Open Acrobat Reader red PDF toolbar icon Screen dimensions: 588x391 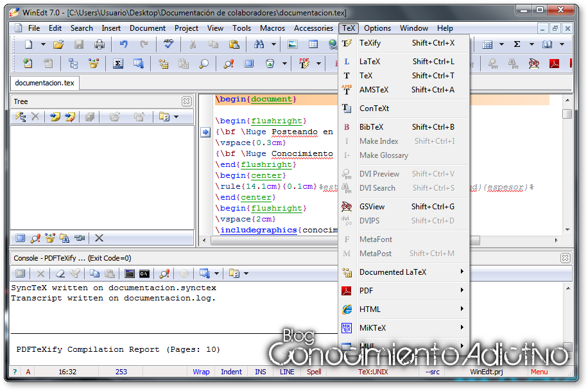[554, 64]
